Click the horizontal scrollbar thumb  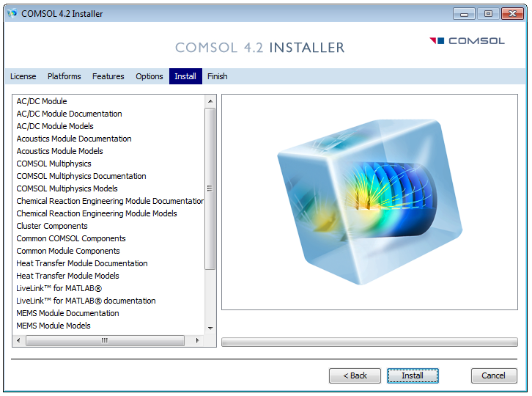[106, 340]
